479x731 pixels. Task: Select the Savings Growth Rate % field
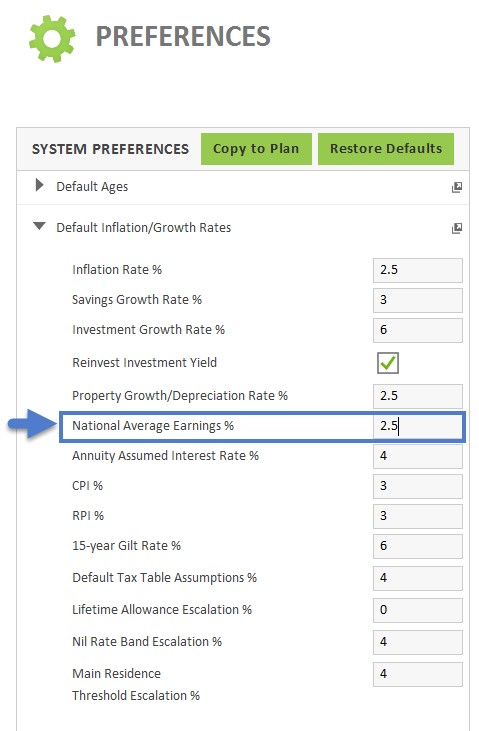tap(417, 300)
